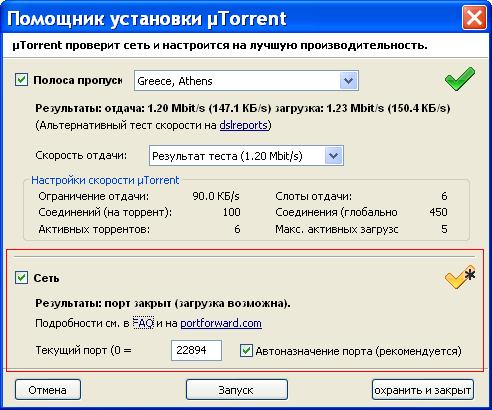Open the dslreports speed test link
Viewport: 492px width, 410px height.
tap(244, 125)
